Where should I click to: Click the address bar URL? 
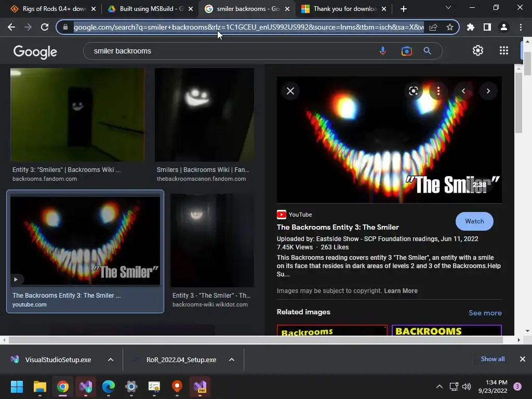(248, 27)
